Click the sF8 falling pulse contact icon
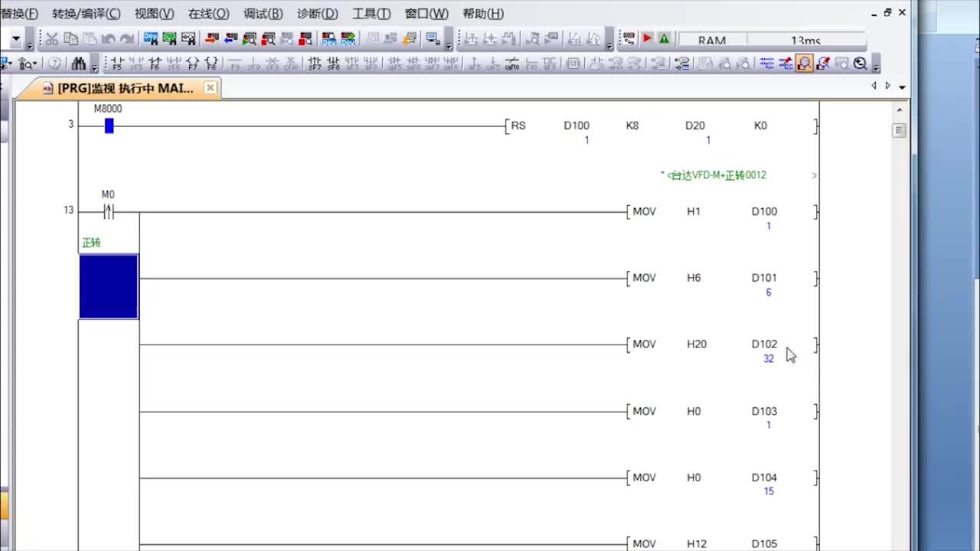This screenshot has height=551, width=980. 333,64
